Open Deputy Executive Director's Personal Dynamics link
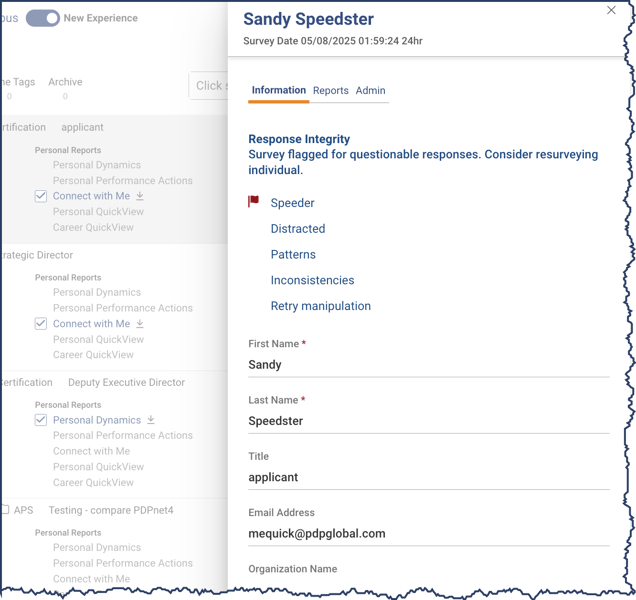 [x=97, y=420]
